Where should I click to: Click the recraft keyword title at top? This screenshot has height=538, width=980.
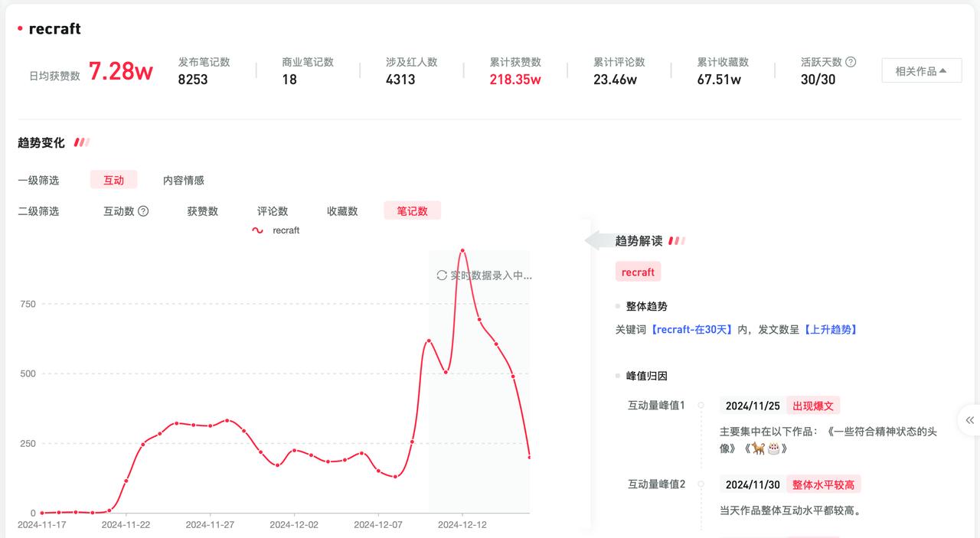click(x=54, y=29)
